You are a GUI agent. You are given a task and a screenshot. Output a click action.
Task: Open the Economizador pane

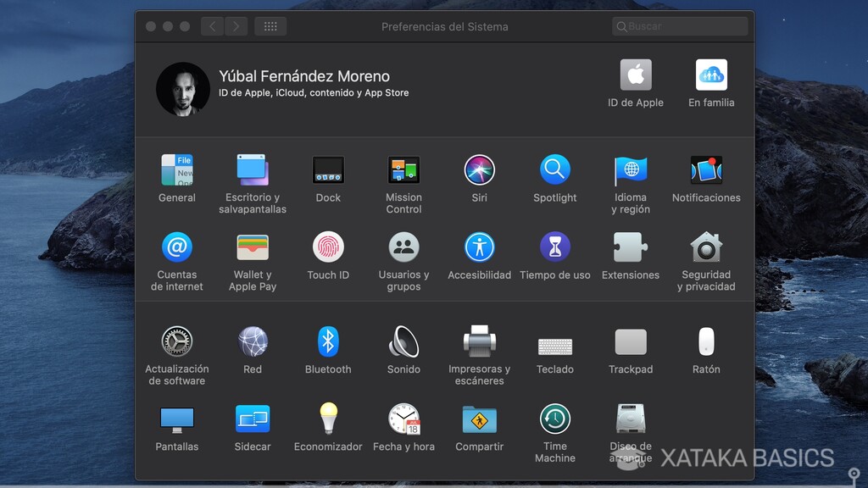click(x=328, y=419)
